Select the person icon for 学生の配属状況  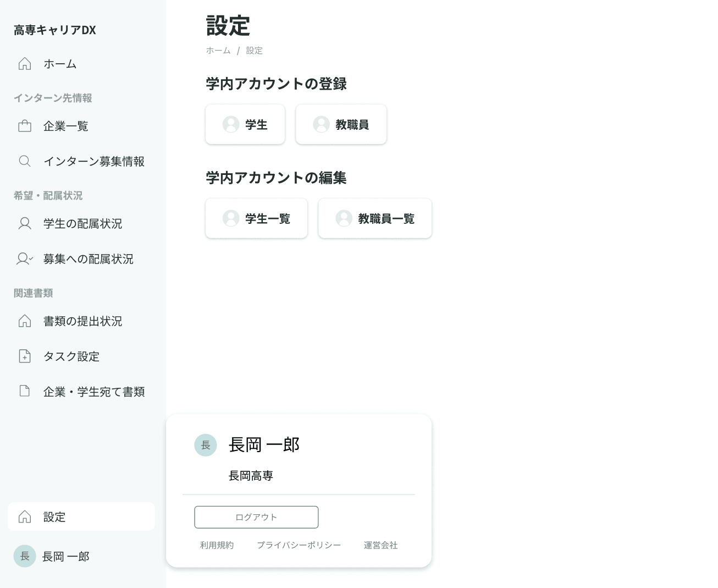24,223
